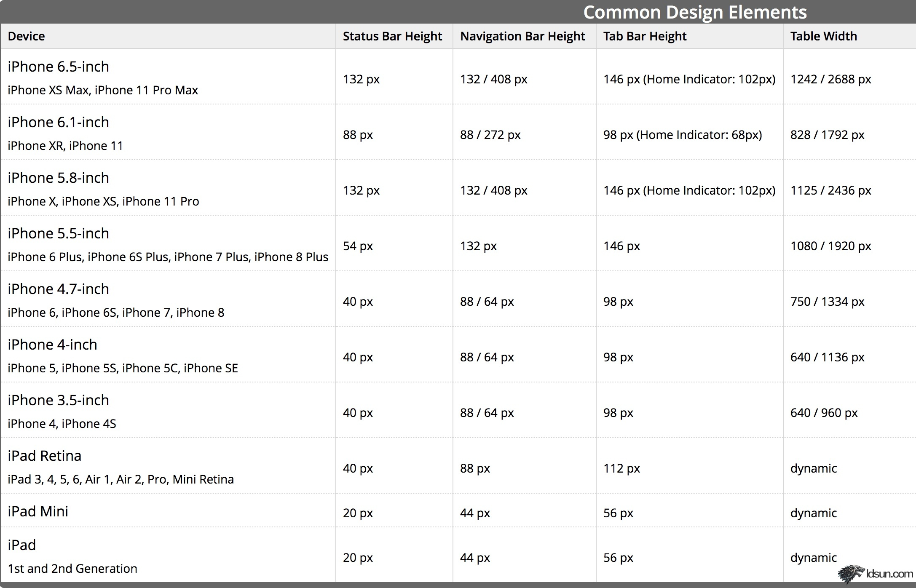Click the iPad Retina device name
The height and width of the screenshot is (588, 916).
click(44, 456)
